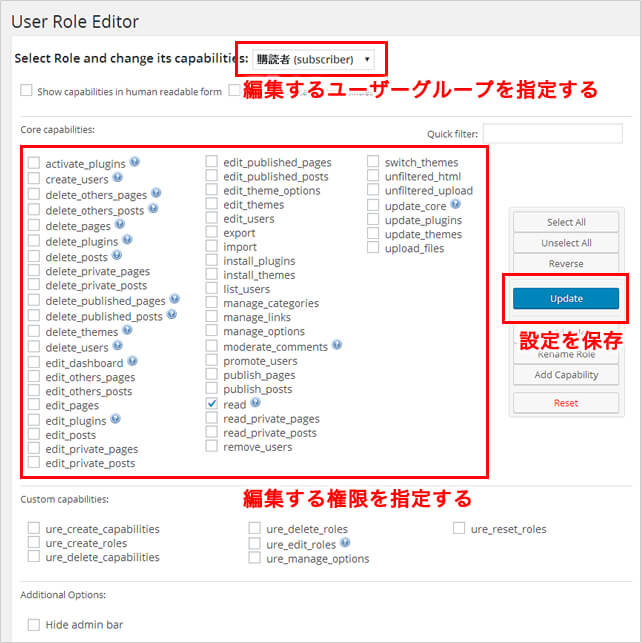Click the Select All button
The width and height of the screenshot is (641, 643).
(x=566, y=222)
